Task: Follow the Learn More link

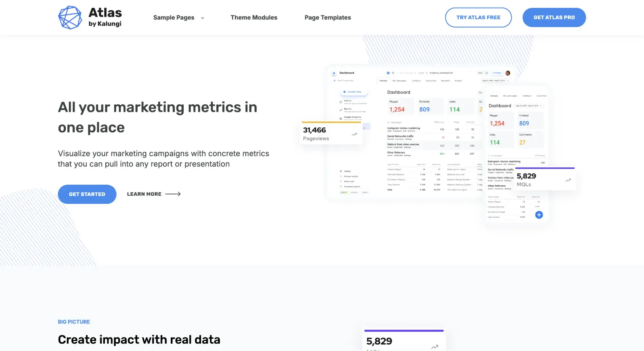Action: click(x=154, y=194)
